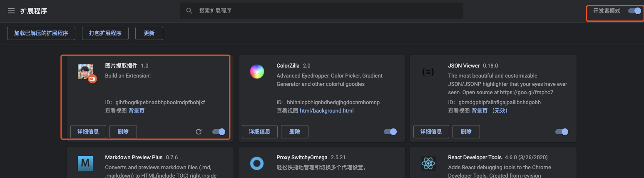Click 加载已解压的扩展程序 button
This screenshot has width=644, height=178.
coord(41,33)
